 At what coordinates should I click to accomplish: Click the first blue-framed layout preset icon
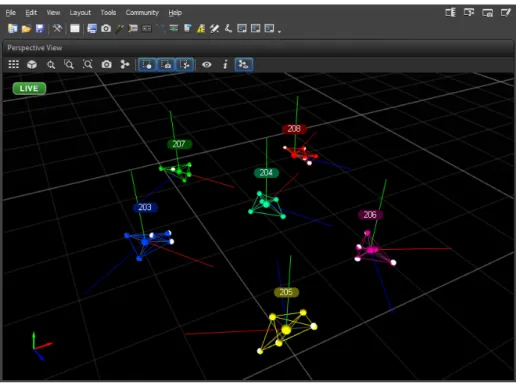[x=242, y=29]
